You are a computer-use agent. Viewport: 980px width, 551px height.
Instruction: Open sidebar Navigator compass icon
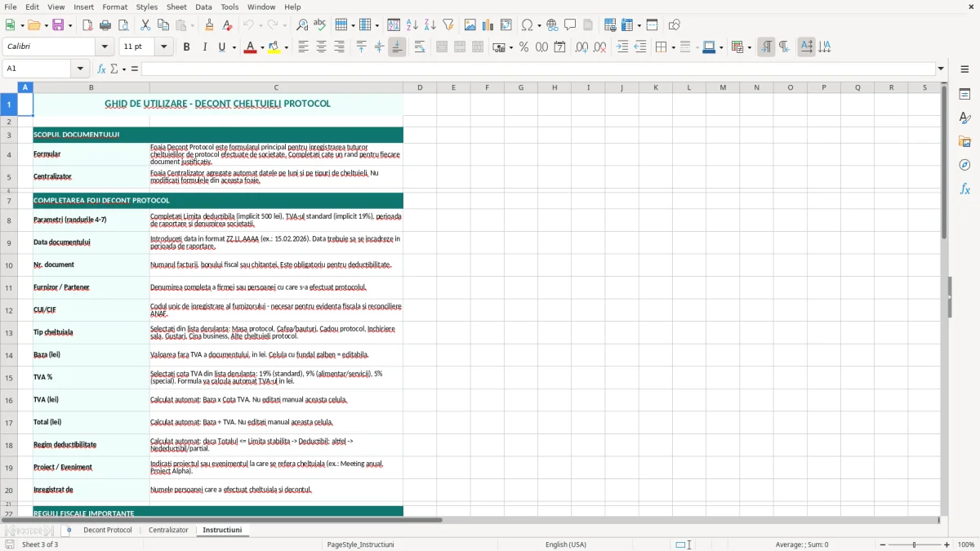tap(964, 166)
